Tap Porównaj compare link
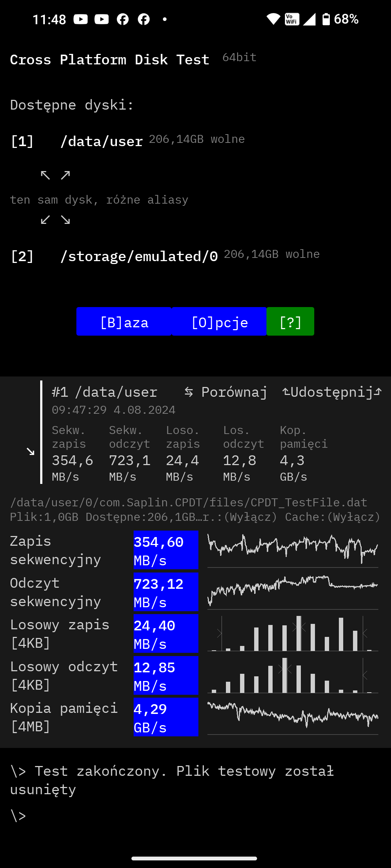This screenshot has width=391, height=868. [x=226, y=392]
